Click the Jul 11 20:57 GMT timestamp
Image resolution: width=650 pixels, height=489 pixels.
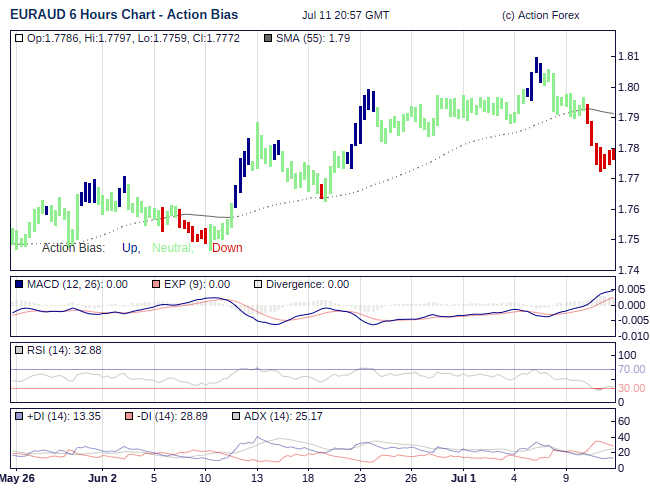click(345, 16)
